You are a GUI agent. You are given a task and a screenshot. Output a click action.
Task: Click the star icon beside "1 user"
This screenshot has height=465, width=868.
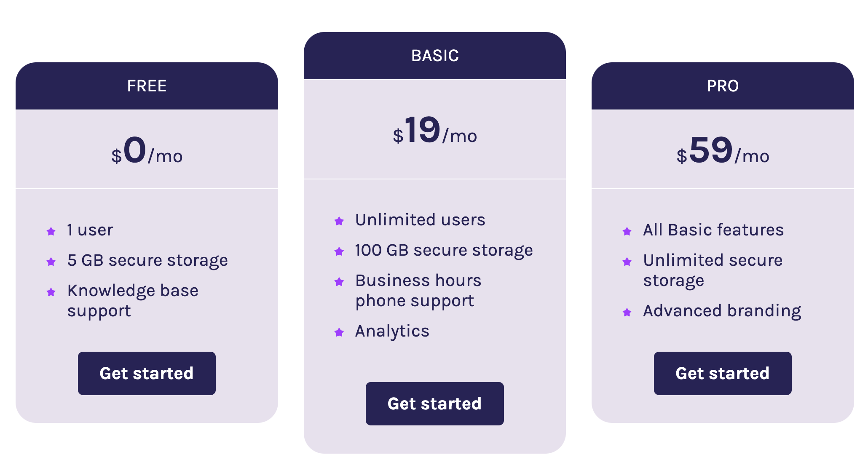coord(51,231)
